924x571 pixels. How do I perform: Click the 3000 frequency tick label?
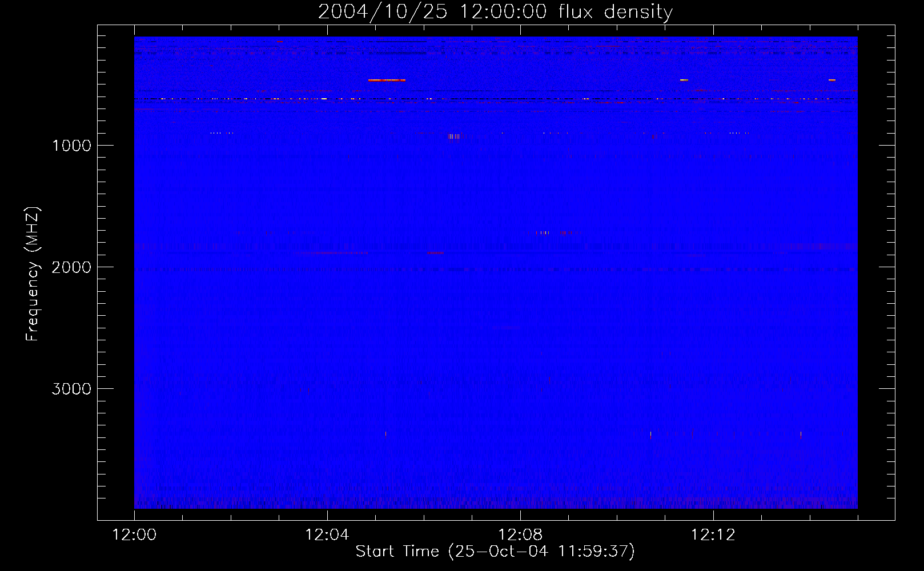pos(71,389)
